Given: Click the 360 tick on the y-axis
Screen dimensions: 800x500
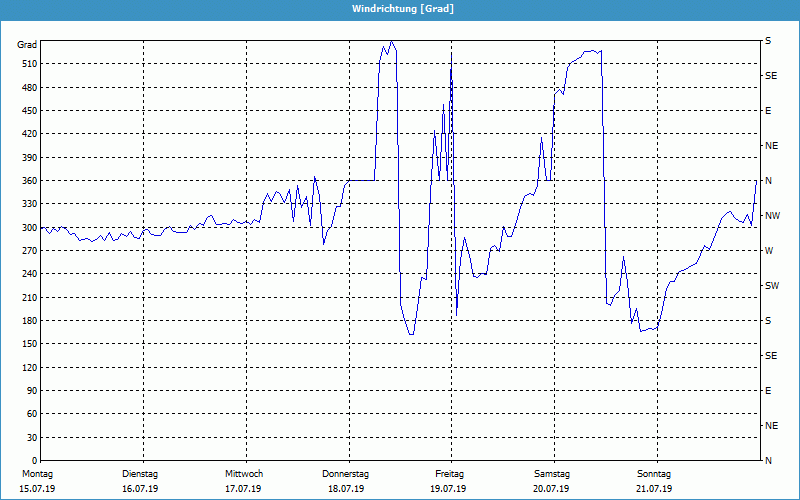Looking at the screenshot, I should (x=27, y=181).
